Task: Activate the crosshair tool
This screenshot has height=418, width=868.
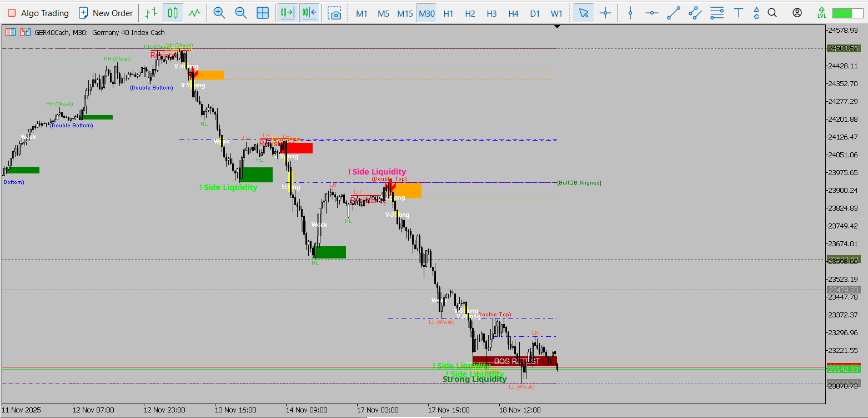Action: 605,13
